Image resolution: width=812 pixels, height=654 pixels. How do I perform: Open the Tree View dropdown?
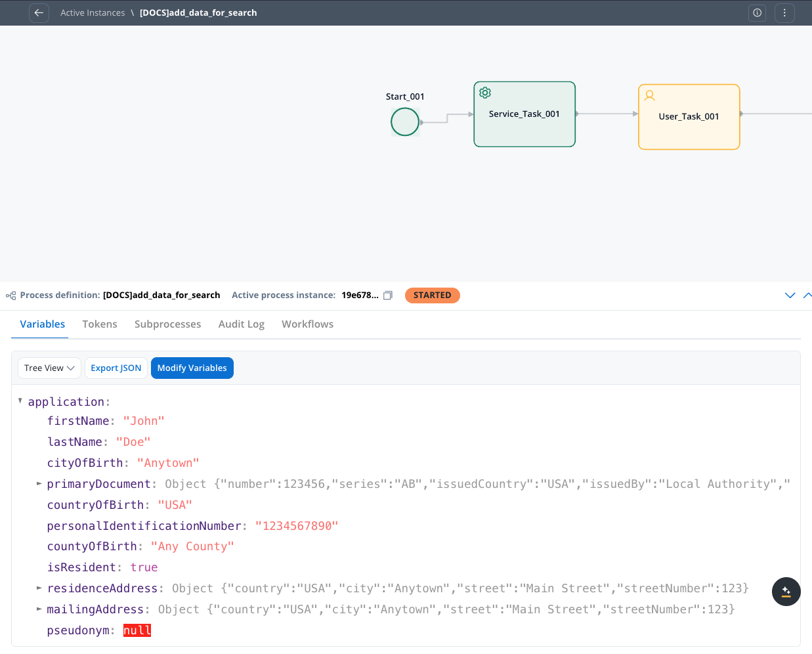(49, 368)
